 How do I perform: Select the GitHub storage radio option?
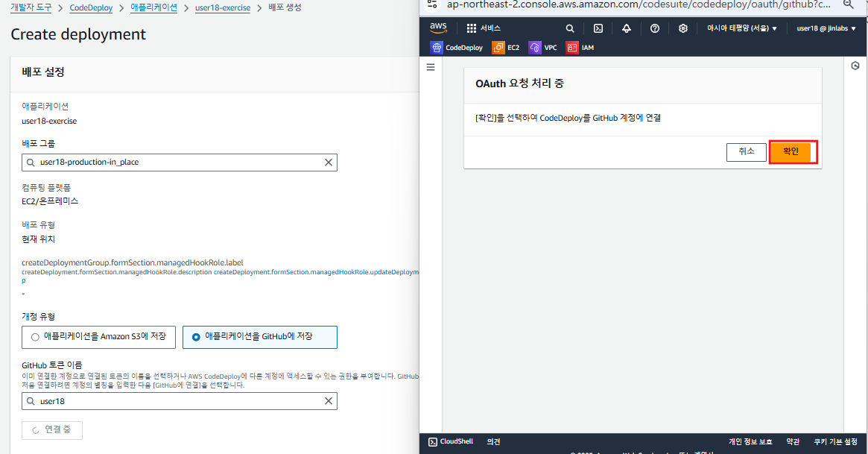196,337
